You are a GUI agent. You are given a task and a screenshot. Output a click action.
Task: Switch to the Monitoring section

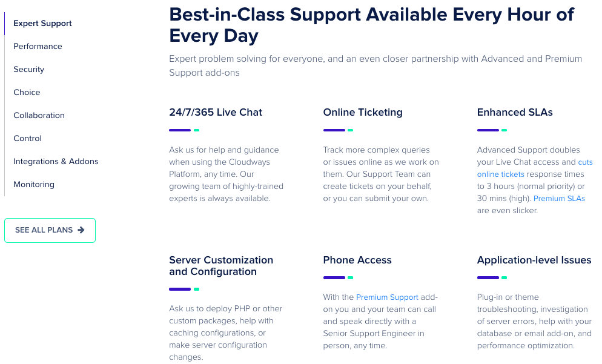[x=34, y=185]
